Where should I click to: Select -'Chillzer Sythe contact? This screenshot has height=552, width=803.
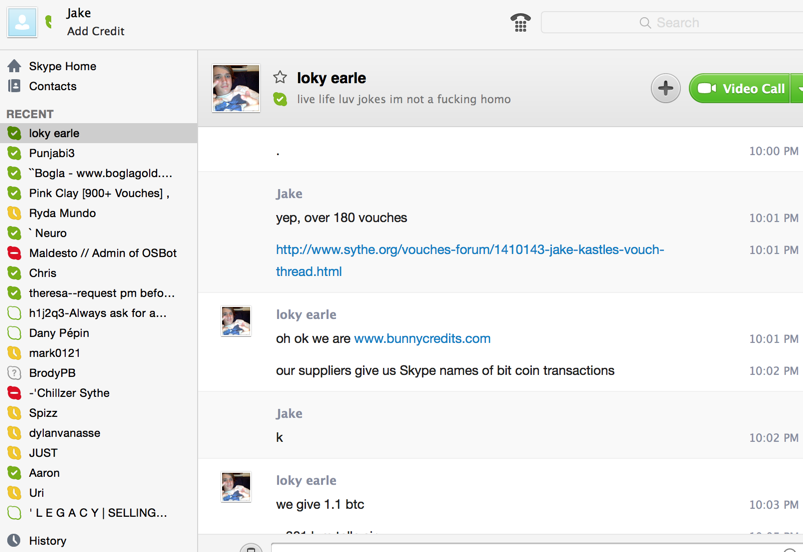(x=98, y=393)
